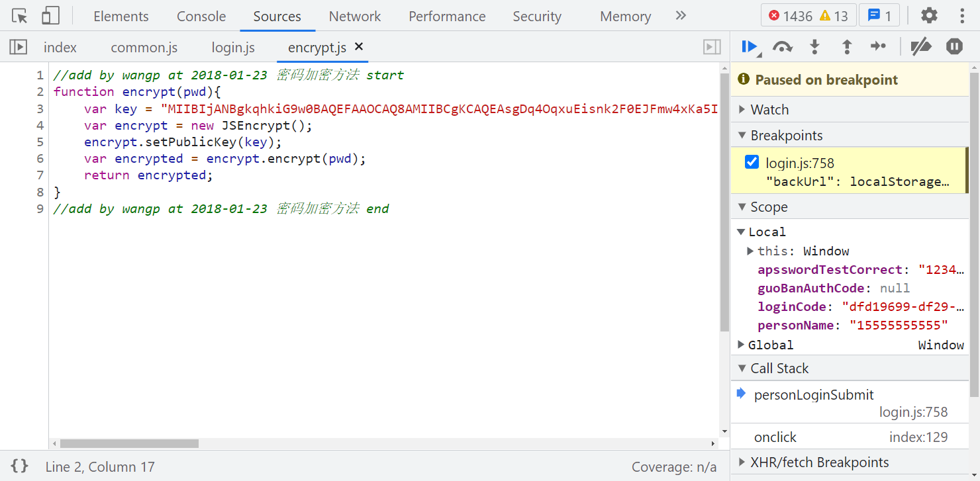Open DevTools settings gear
The height and width of the screenshot is (481, 980).
(x=930, y=16)
